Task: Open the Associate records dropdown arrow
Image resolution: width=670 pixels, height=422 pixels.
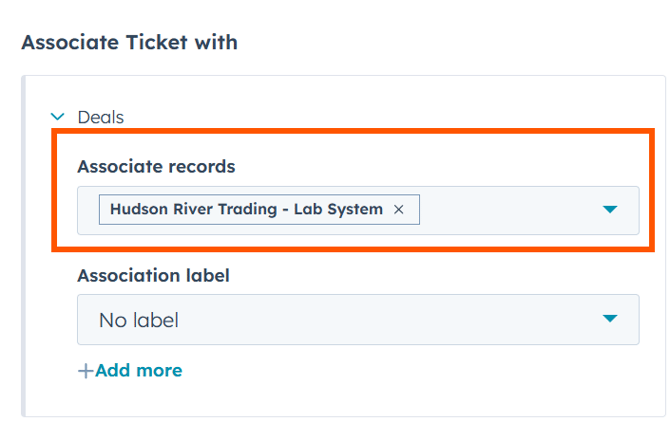Action: 610,210
